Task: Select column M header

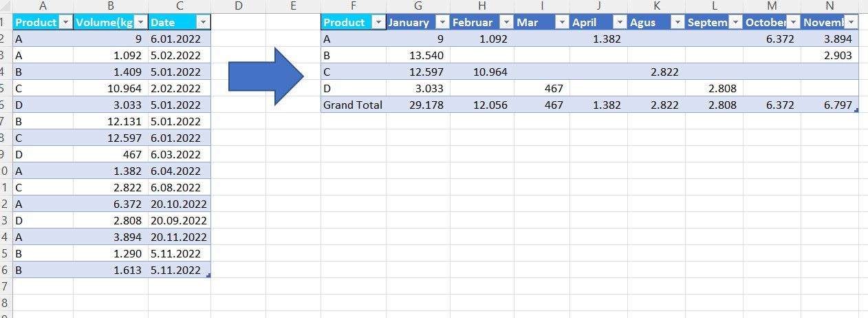Action: 772,6
